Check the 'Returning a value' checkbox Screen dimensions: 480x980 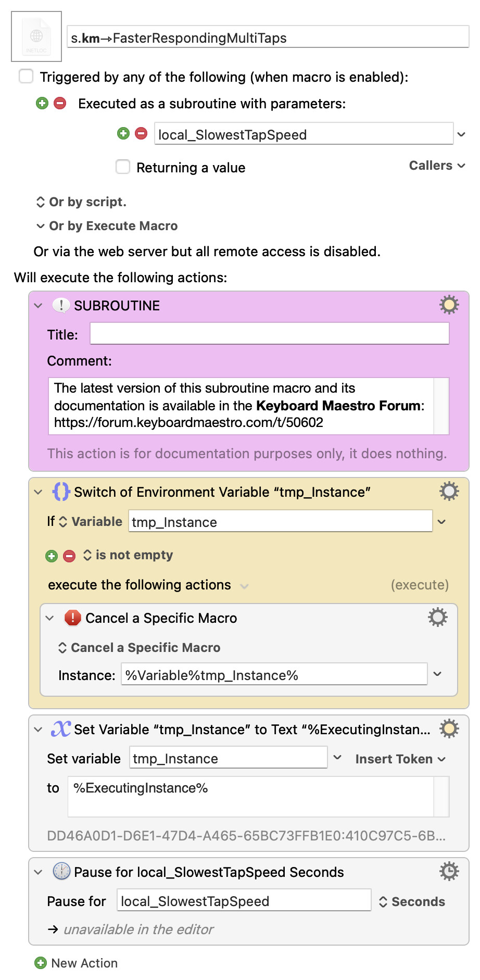123,167
